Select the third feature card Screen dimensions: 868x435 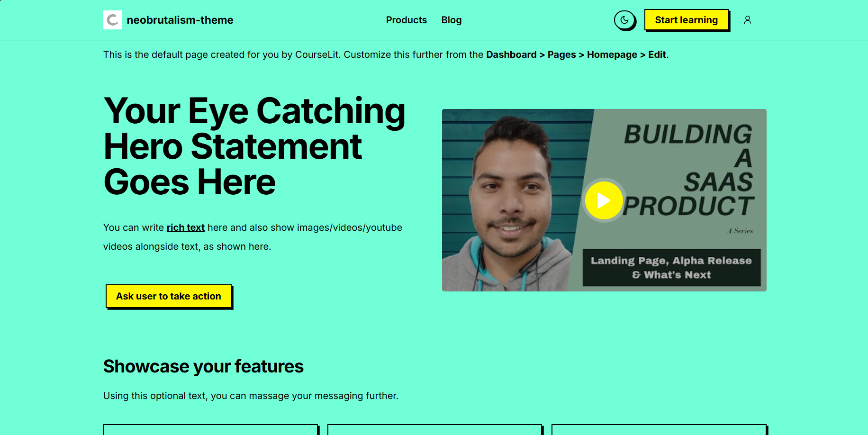[x=659, y=429]
